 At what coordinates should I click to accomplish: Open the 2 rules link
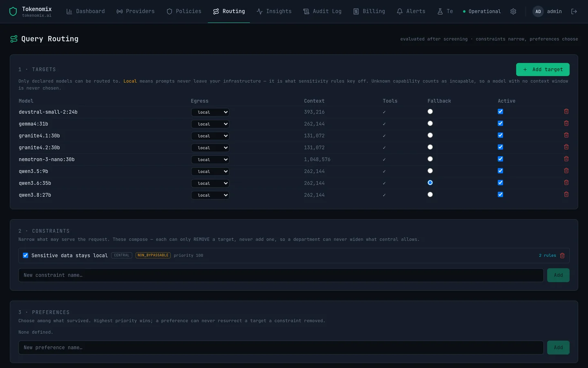point(547,256)
